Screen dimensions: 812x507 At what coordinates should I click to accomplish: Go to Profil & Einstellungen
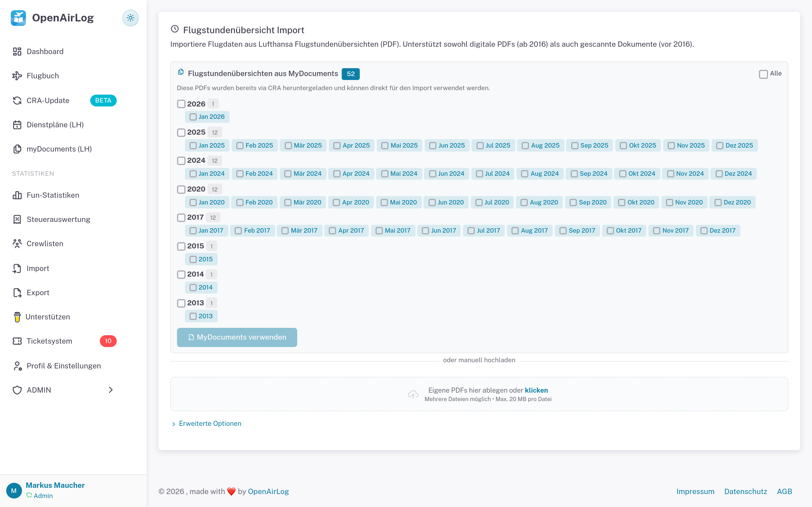click(64, 366)
